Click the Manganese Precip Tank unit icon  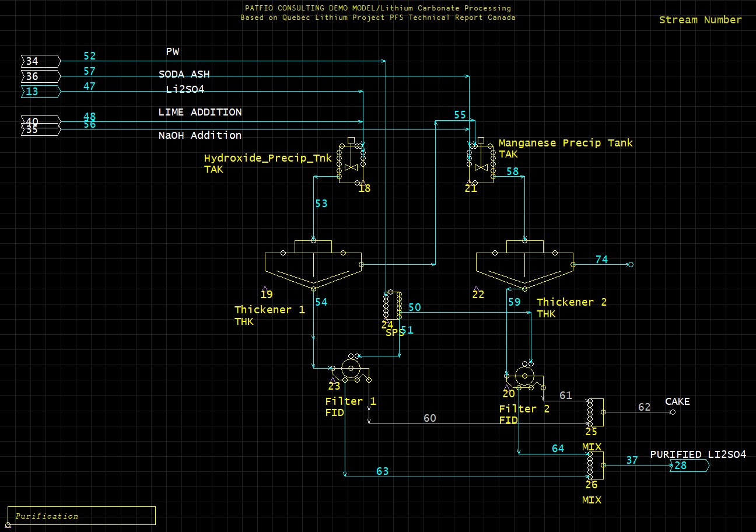pos(481,163)
